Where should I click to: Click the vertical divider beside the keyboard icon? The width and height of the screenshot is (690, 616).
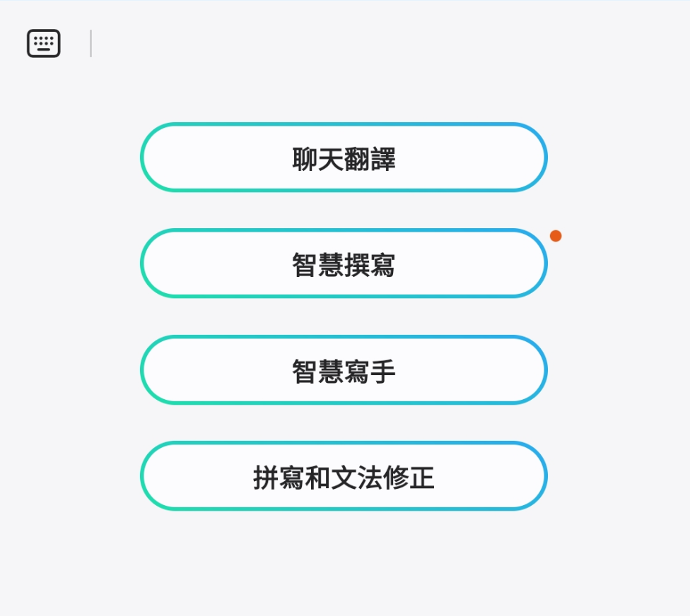90,44
